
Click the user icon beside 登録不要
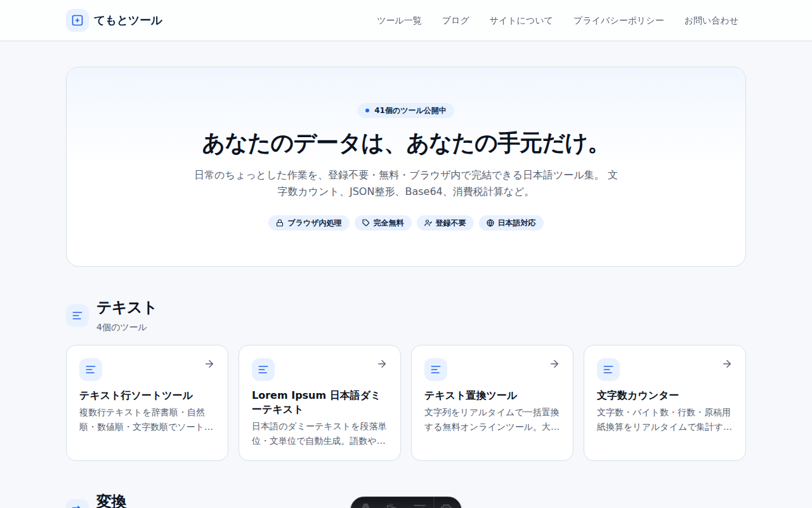(x=428, y=223)
